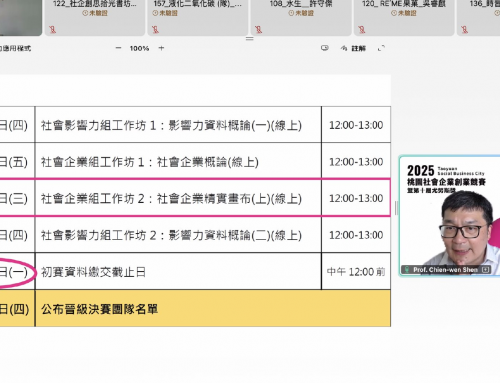500x383 pixels.
Task: Click cell 社會企業組工作坊 2：社會企業精實畫布(上)(線上)
Action: coord(178,198)
